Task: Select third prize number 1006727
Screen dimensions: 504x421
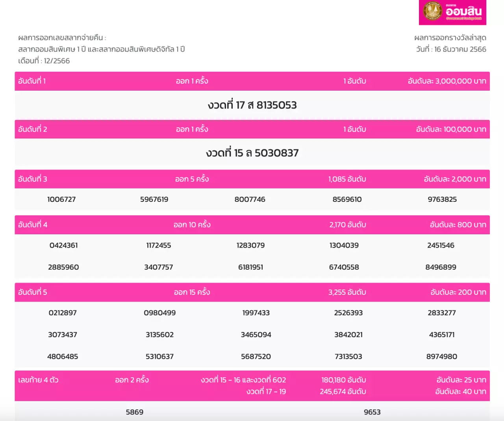Action: click(x=61, y=199)
